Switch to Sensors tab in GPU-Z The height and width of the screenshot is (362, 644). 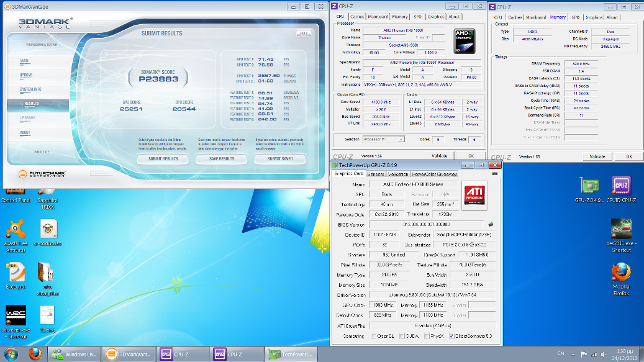point(375,174)
